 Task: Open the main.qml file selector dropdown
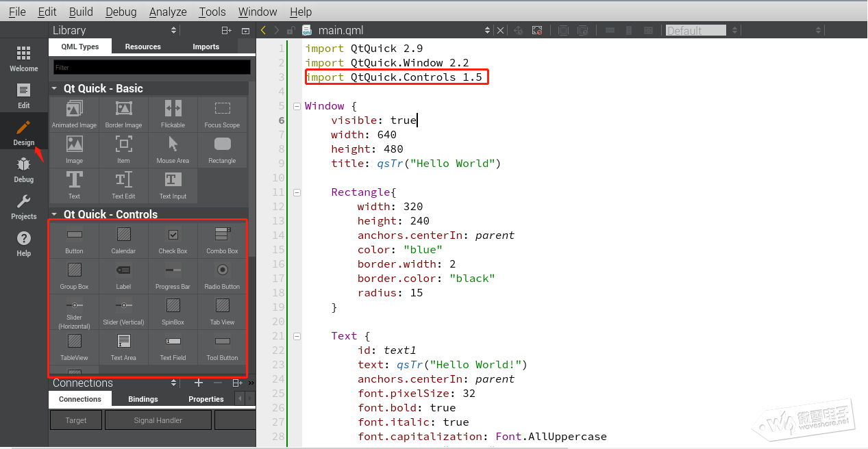(x=487, y=30)
